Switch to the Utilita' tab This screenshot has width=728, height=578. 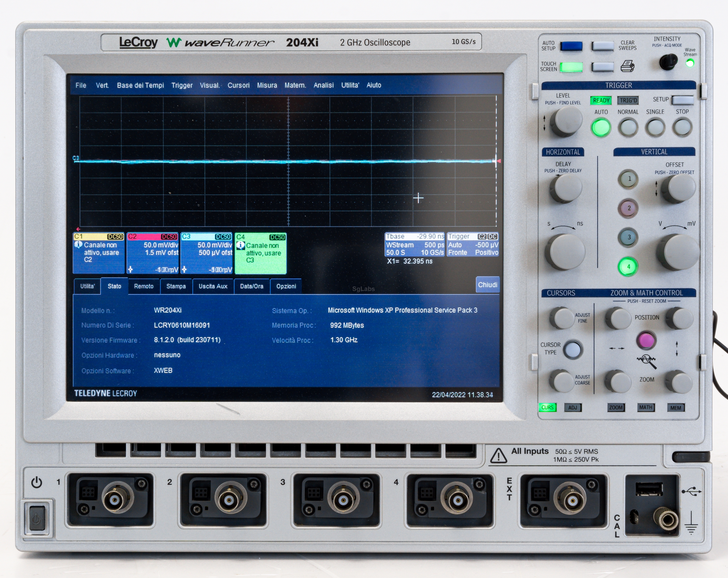pyautogui.click(x=87, y=286)
